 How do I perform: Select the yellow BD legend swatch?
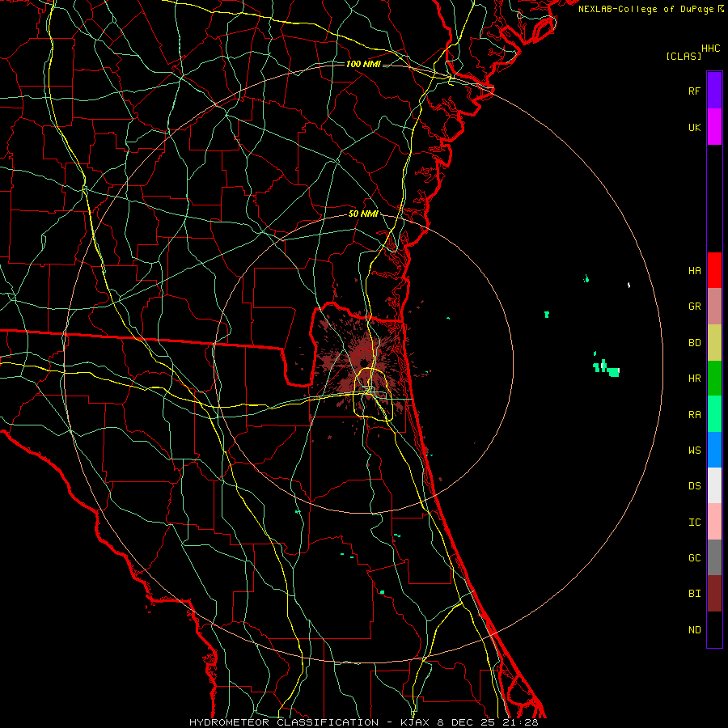(714, 343)
